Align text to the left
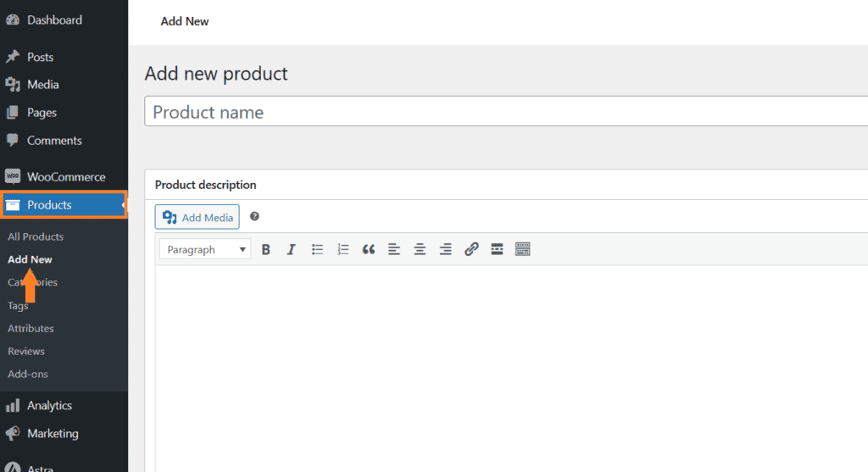This screenshot has height=472, width=868. pyautogui.click(x=394, y=249)
